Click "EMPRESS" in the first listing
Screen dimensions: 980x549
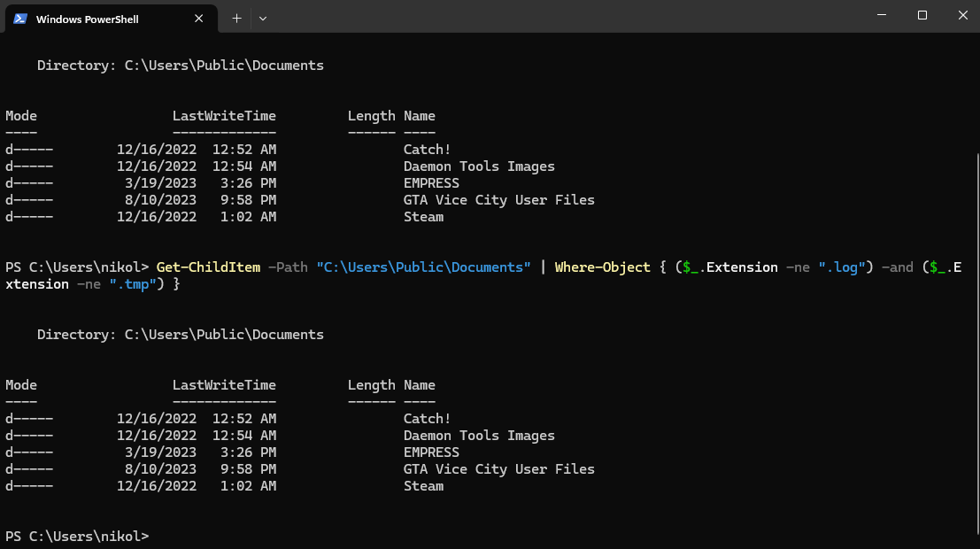click(x=431, y=183)
